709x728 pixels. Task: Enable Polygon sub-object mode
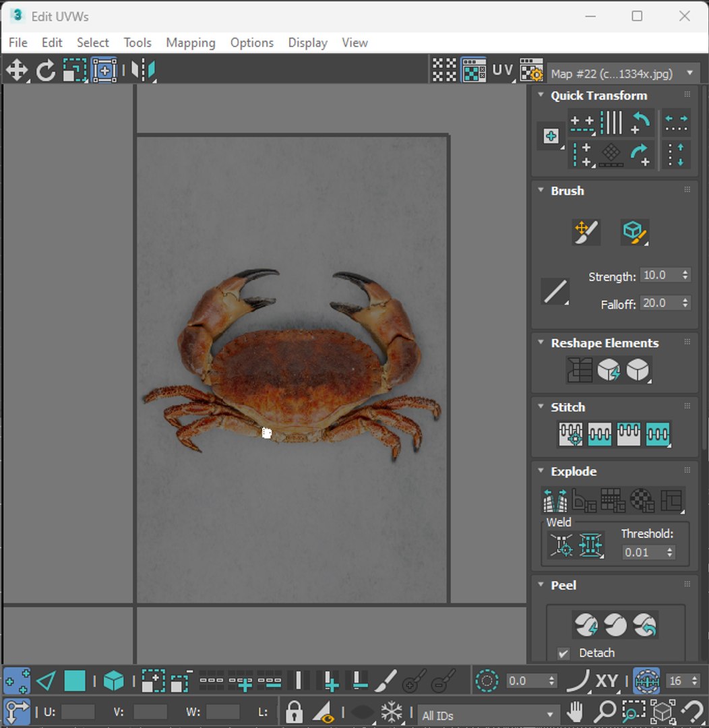click(74, 681)
